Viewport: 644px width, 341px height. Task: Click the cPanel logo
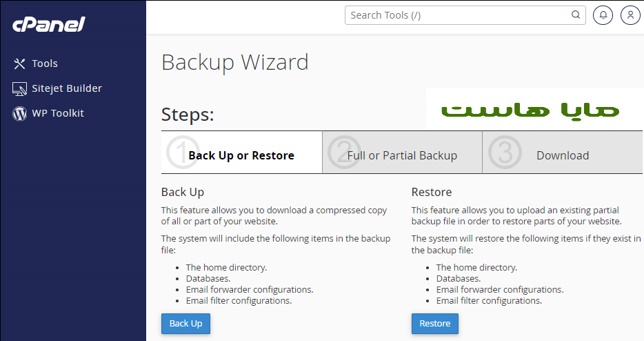pos(48,25)
